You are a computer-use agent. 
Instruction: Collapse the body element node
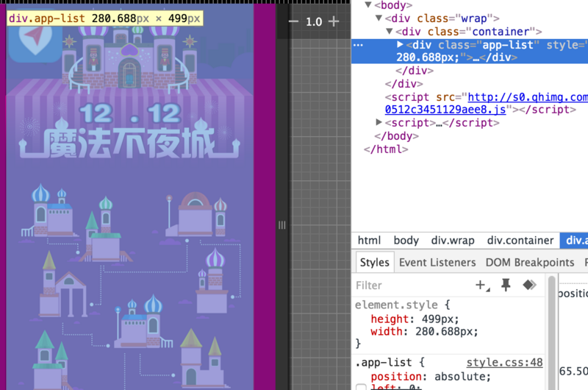[x=368, y=5]
